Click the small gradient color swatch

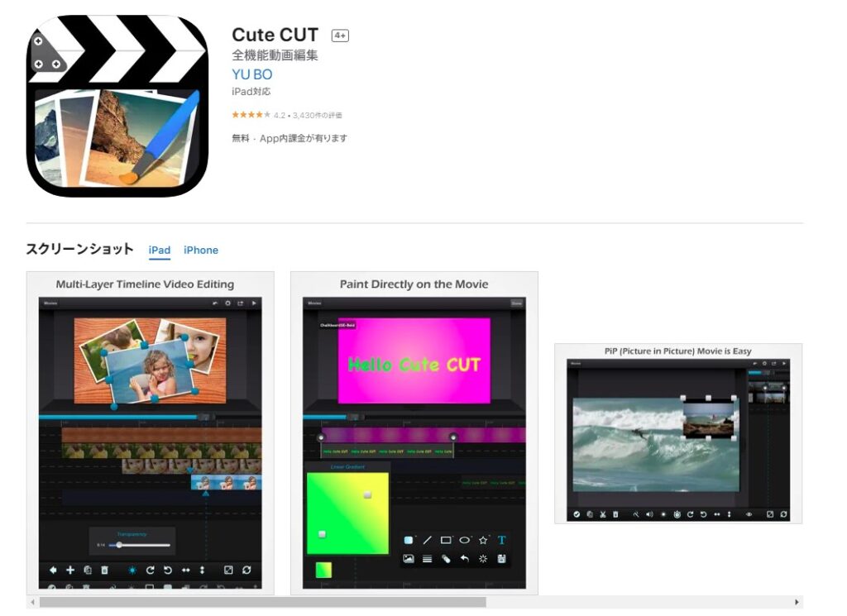coord(323,570)
